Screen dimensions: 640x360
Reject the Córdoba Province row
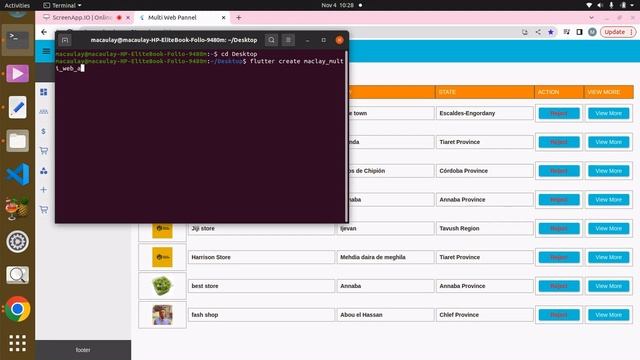(559, 171)
